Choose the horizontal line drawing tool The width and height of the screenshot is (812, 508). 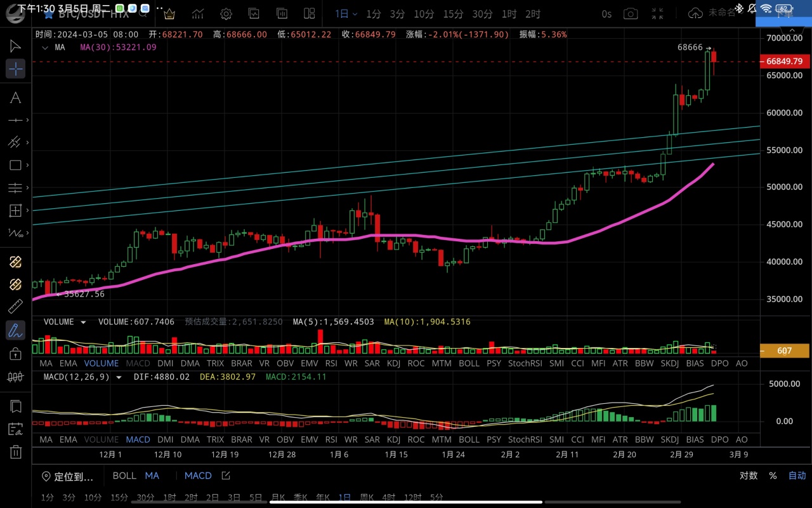[15, 120]
